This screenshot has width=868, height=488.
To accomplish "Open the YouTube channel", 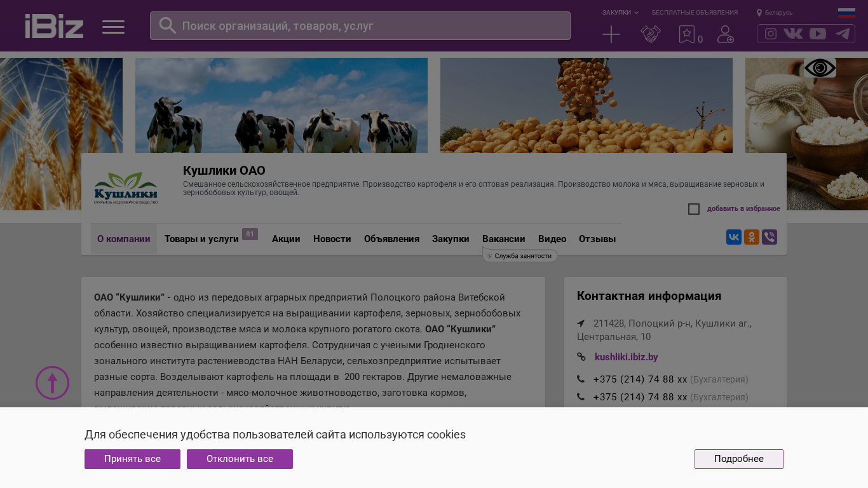I will coord(818,34).
